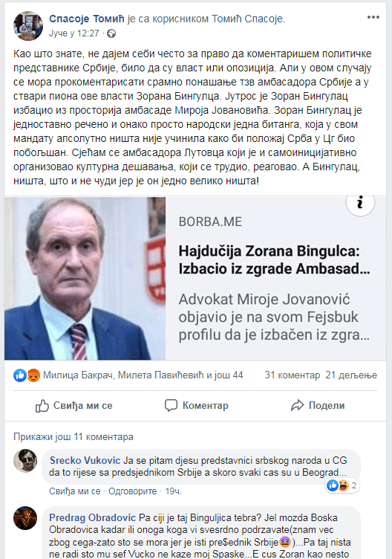Show the 31 коментар list
The height and width of the screenshot is (559, 392).
[x=293, y=375]
